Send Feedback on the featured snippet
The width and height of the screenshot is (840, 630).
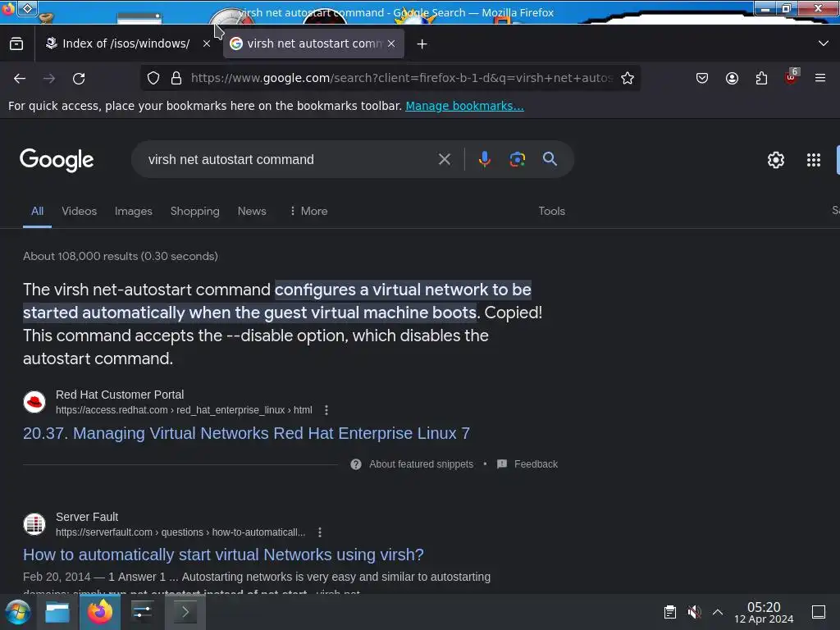[527, 464]
